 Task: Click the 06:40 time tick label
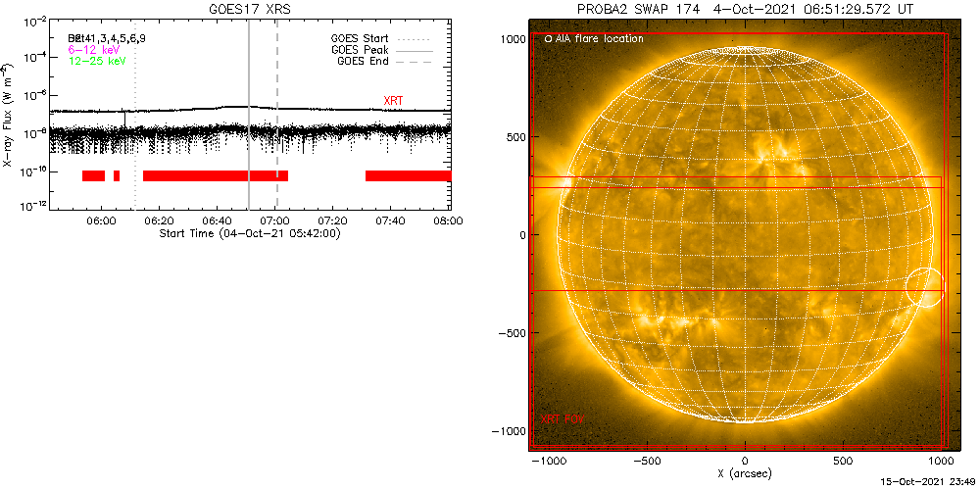coord(217,220)
